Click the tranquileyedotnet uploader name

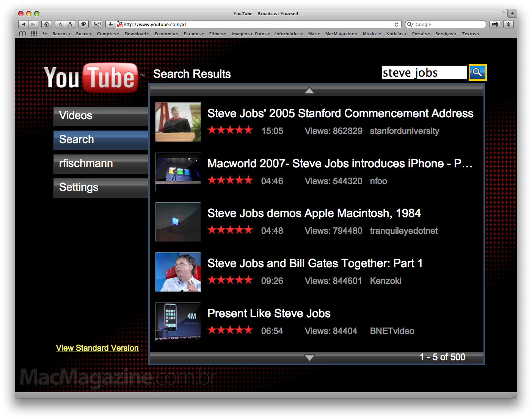(404, 231)
